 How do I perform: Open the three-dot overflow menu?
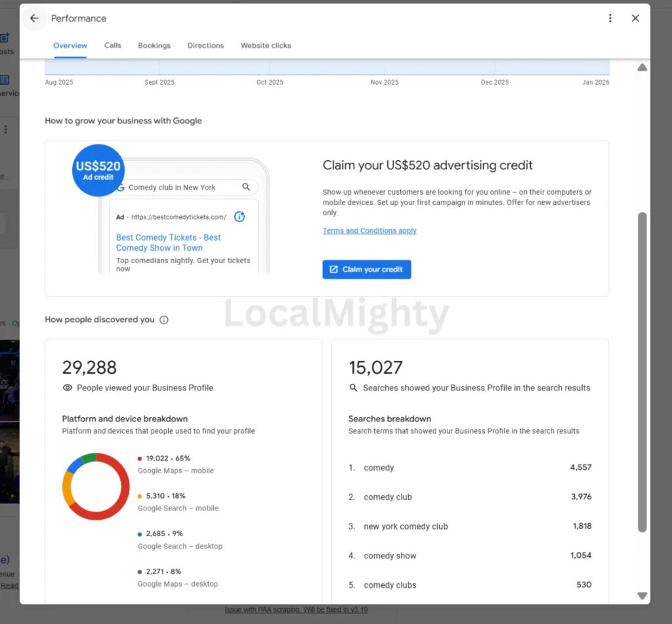click(x=610, y=18)
